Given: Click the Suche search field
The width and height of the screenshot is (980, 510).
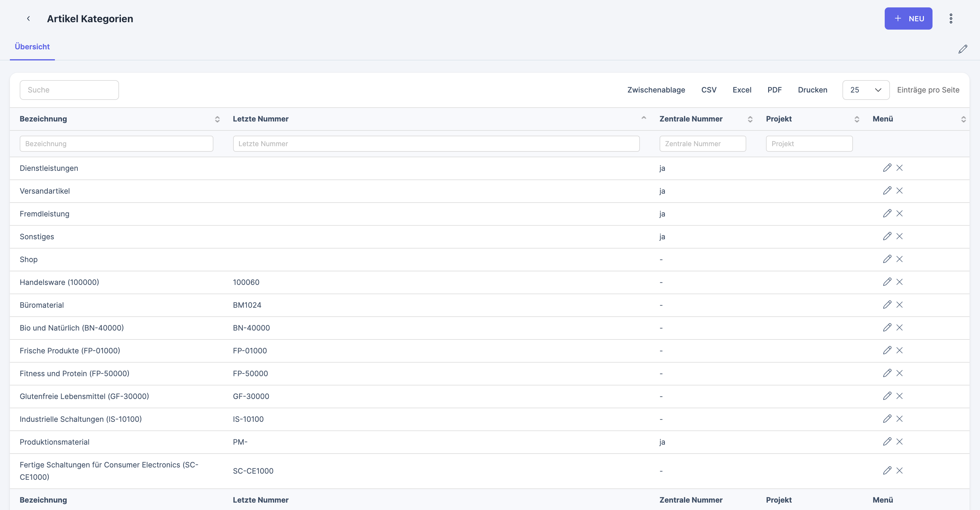Looking at the screenshot, I should [69, 90].
